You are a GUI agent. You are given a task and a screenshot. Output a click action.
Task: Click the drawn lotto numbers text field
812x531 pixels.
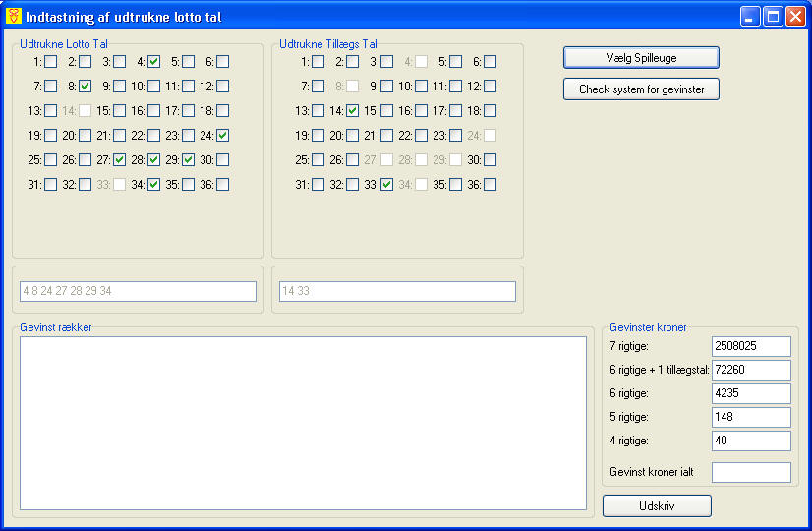tap(138, 291)
